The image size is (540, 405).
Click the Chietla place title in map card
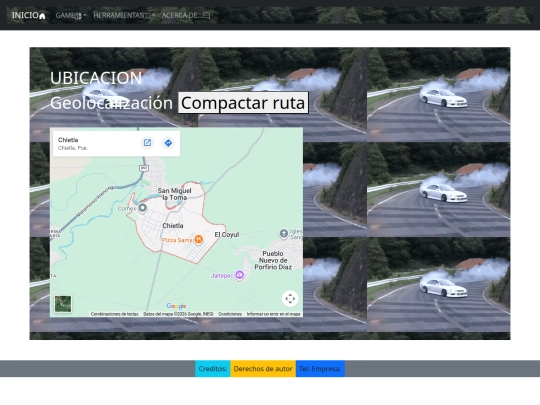[x=68, y=140]
